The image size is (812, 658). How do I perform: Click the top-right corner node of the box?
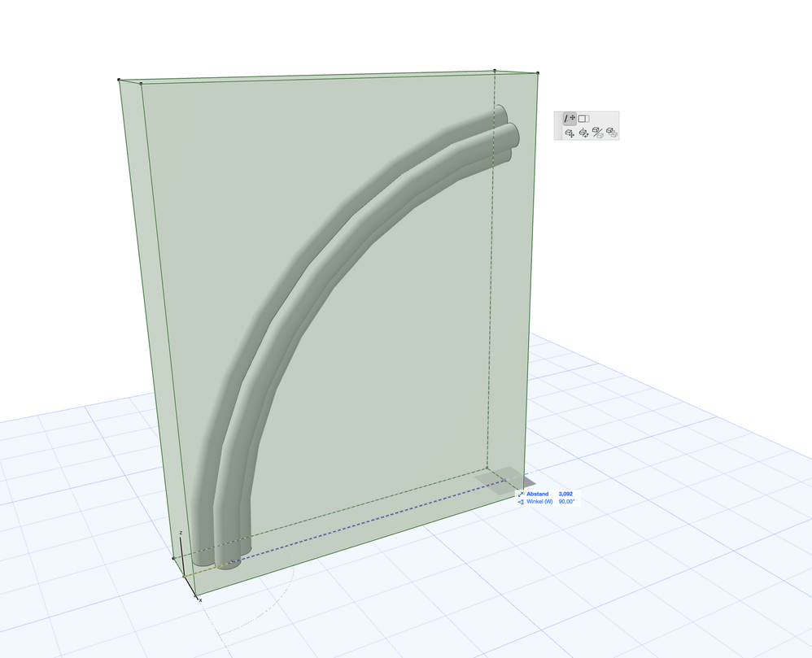tap(538, 73)
